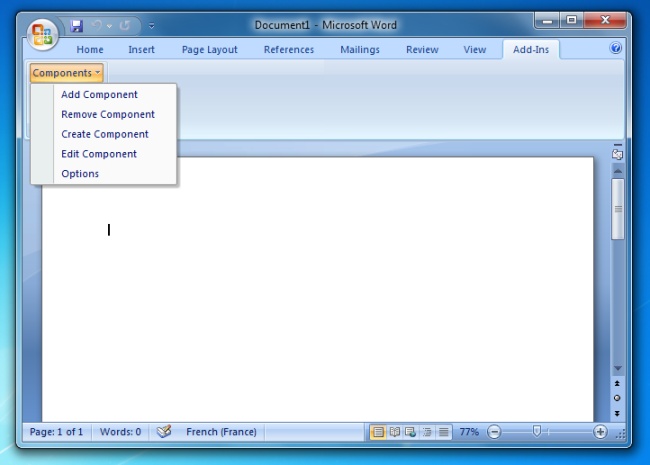Click Zoom Out minus button
The width and height of the screenshot is (650, 465).
click(x=494, y=432)
